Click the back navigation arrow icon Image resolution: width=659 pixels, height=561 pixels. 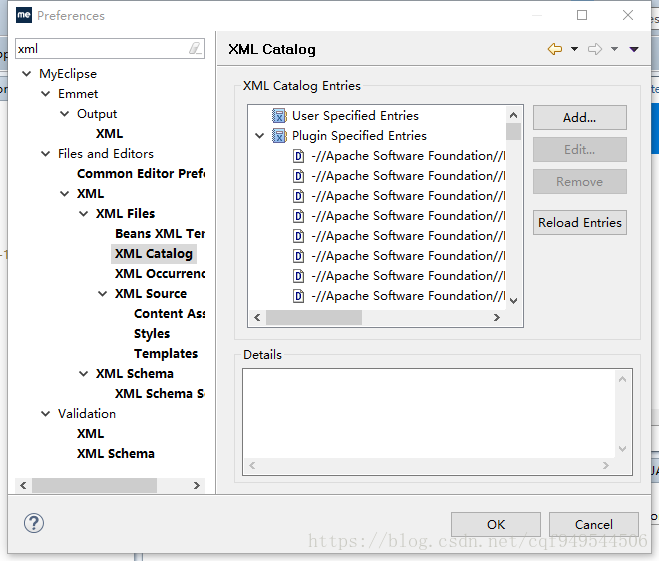click(555, 49)
